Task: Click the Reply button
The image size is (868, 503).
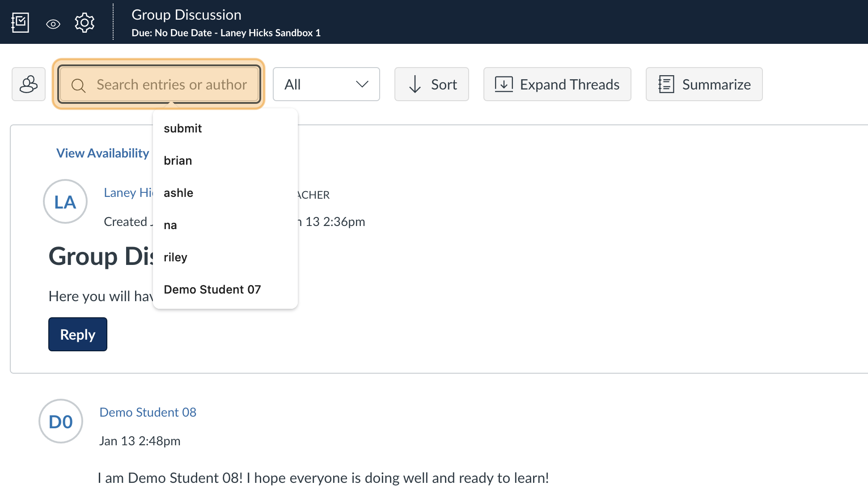Action: click(x=77, y=334)
